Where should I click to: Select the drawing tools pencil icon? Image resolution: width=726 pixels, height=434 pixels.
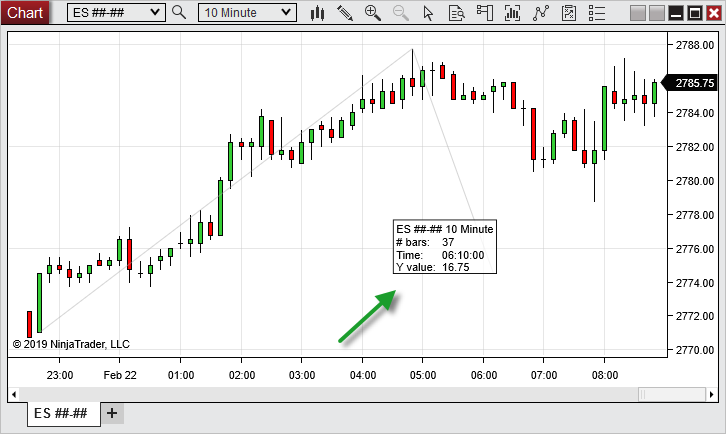click(345, 13)
